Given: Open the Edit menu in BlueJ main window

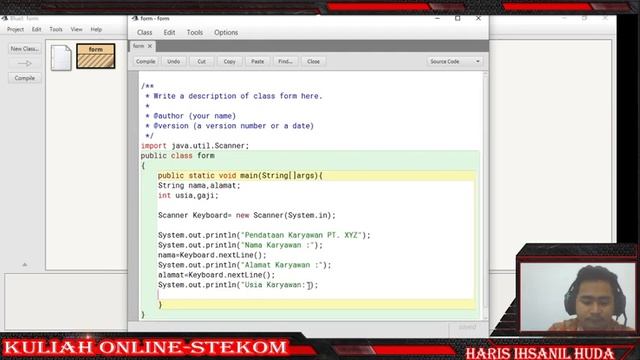Looking at the screenshot, I should [37, 29].
